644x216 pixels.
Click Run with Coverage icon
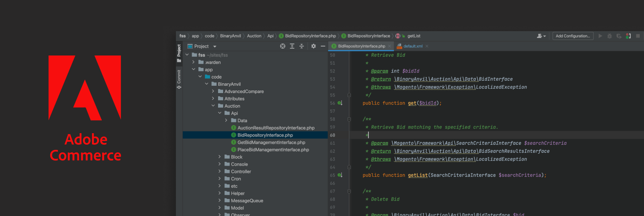(x=619, y=36)
